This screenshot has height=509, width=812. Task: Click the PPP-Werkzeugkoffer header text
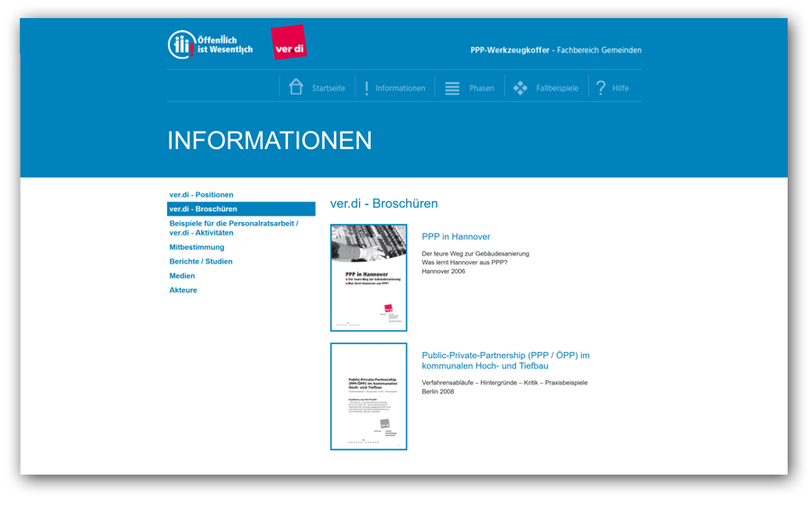pos(556,51)
